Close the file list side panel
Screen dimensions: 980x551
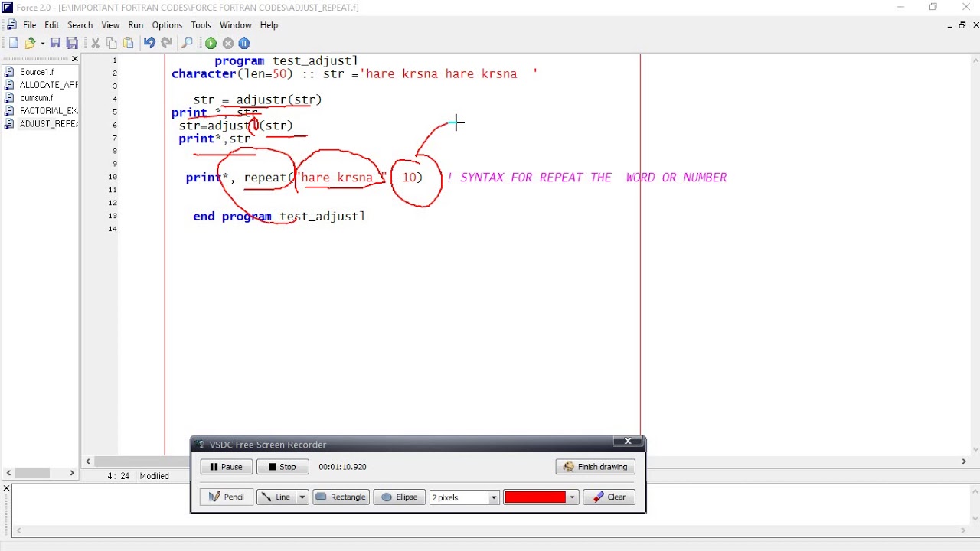pos(74,59)
